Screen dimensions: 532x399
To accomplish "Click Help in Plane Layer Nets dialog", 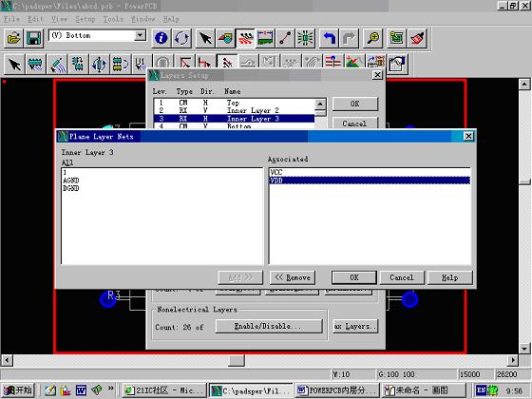I will tap(450, 277).
